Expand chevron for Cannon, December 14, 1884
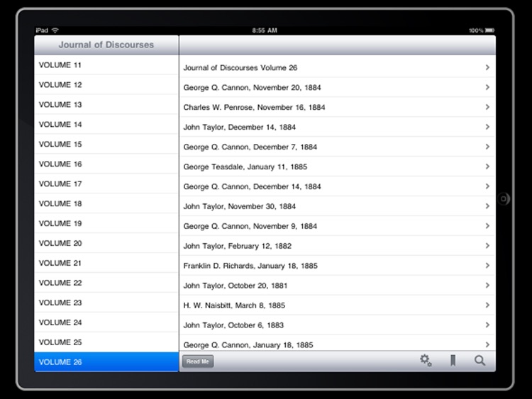The image size is (532, 399). 487,186
